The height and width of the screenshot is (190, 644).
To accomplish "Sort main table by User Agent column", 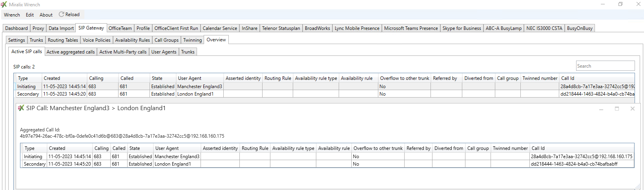I will pyautogui.click(x=199, y=78).
